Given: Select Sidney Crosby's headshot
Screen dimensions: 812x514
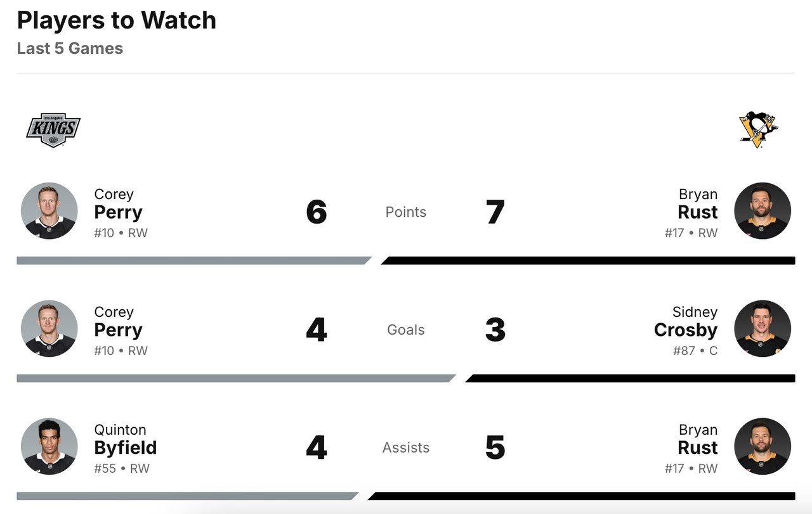Looking at the screenshot, I should [763, 329].
